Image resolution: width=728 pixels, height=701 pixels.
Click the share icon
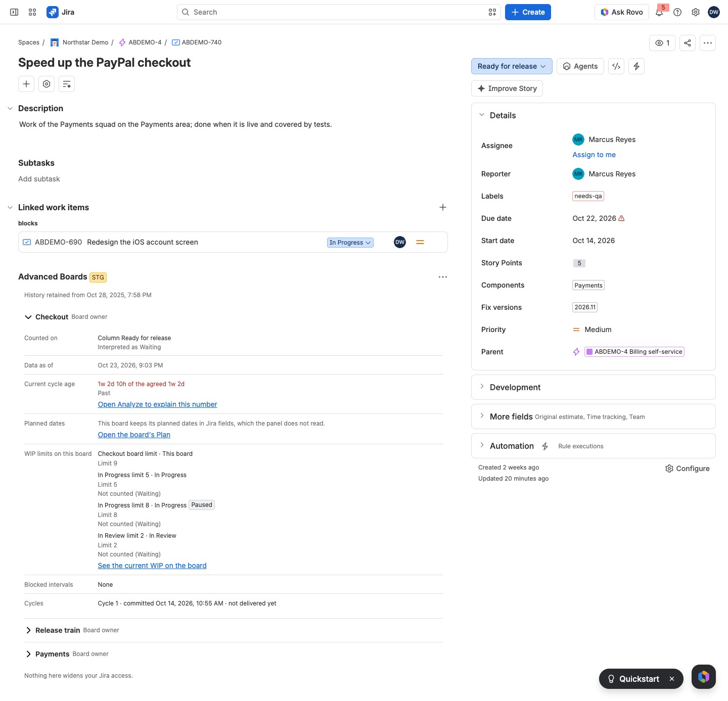click(x=688, y=43)
